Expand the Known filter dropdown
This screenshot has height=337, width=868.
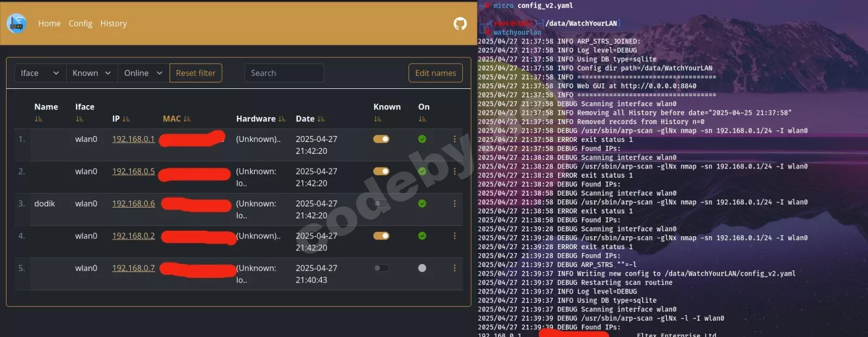(92, 73)
